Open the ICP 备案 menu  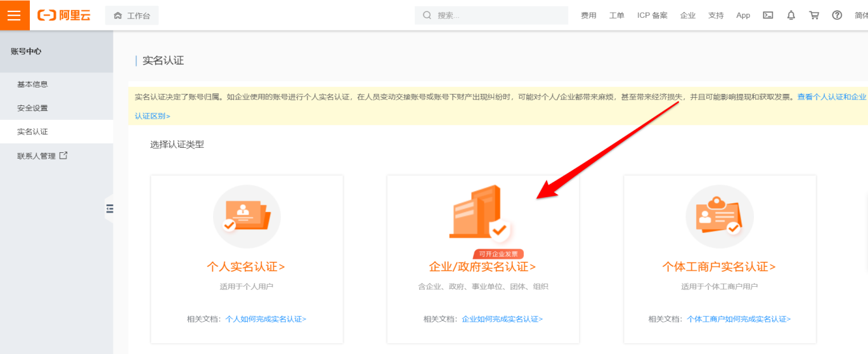pos(652,15)
